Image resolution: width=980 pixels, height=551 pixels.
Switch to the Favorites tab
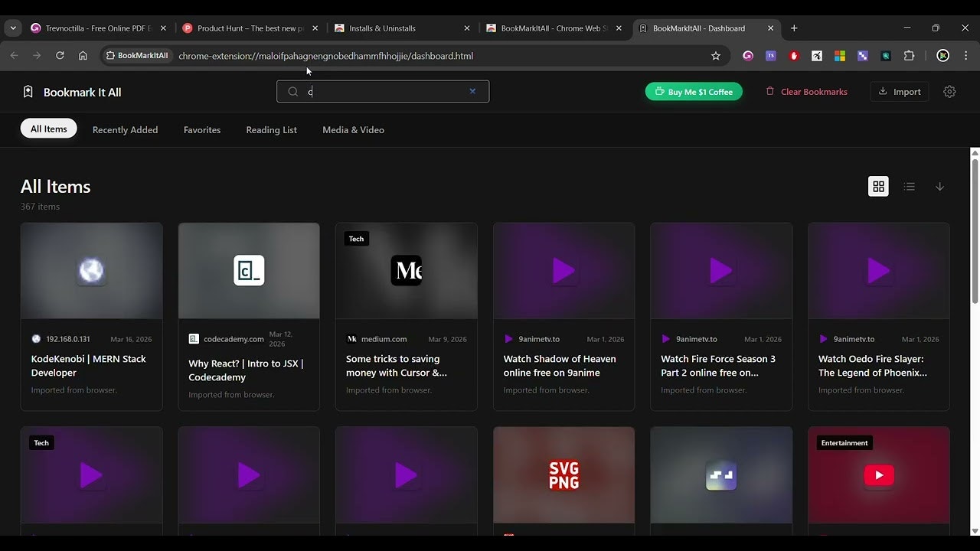point(201,130)
